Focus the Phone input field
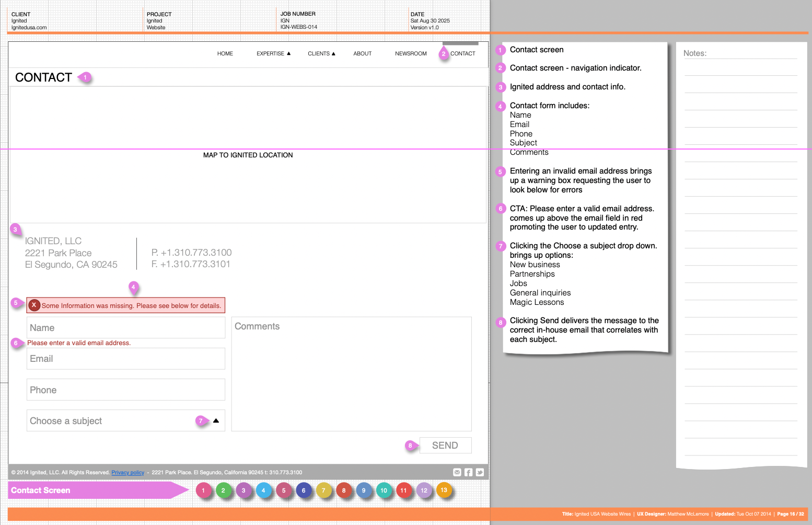The image size is (812, 525). tap(126, 390)
